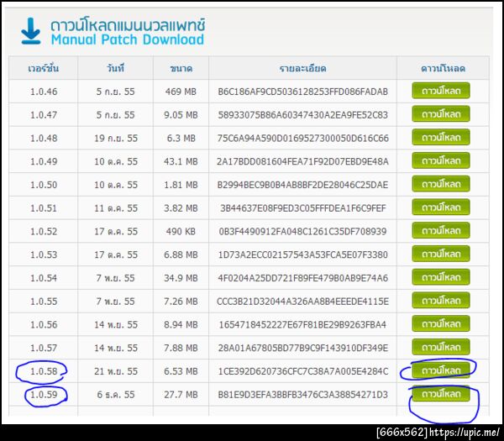Click hash starting 1CE392D62073
504x441 pixels.
coord(302,371)
